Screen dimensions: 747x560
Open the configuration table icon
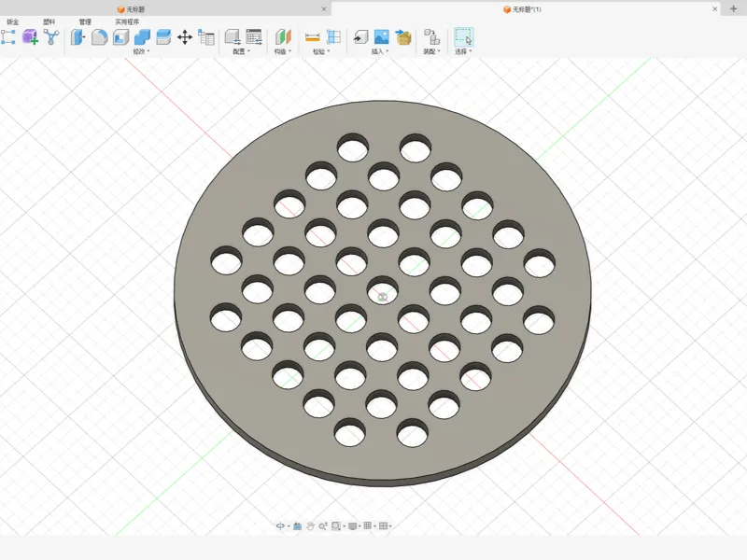point(254,37)
